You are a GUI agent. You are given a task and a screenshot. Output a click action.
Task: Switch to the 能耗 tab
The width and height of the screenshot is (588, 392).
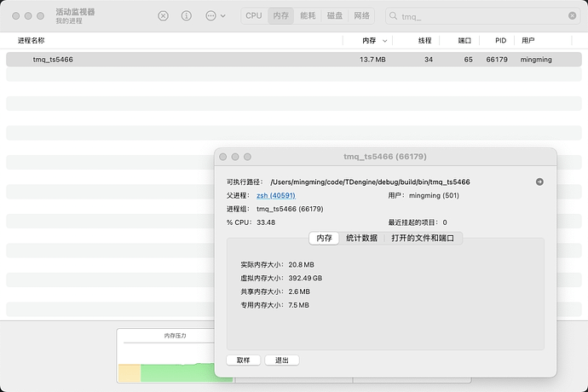pos(308,16)
